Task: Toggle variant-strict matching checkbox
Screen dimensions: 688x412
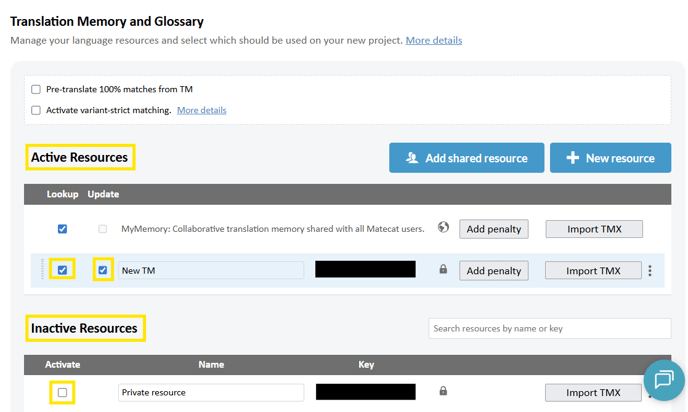Action: click(x=36, y=110)
